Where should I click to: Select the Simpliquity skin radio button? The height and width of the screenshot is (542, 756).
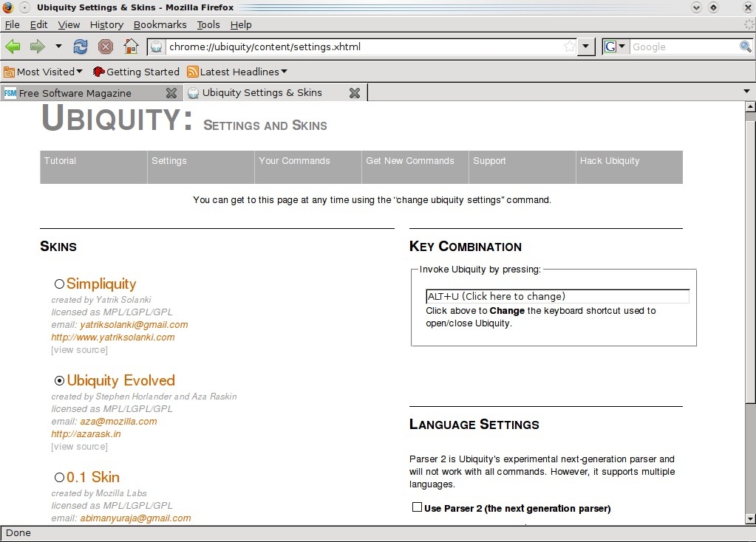tap(59, 284)
